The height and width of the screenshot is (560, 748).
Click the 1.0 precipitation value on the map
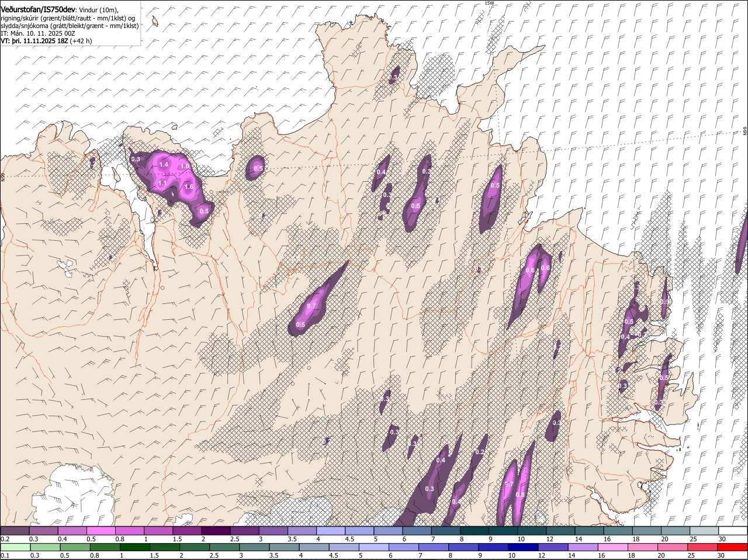click(x=185, y=167)
